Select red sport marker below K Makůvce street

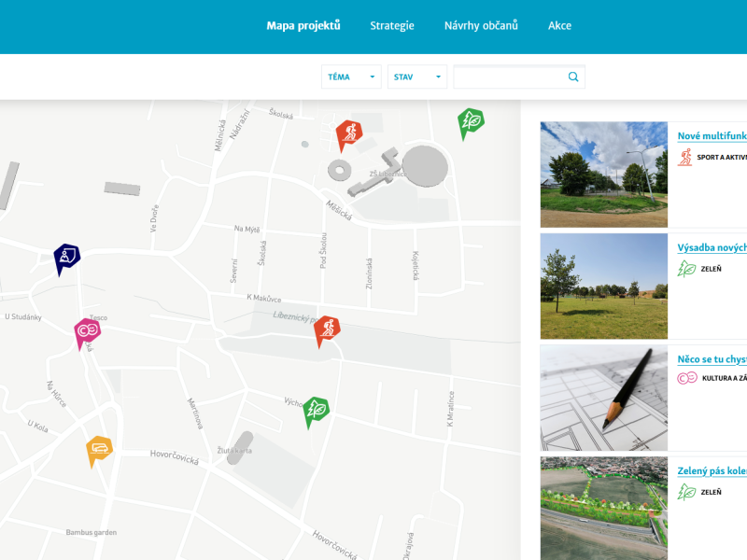pyautogui.click(x=326, y=329)
